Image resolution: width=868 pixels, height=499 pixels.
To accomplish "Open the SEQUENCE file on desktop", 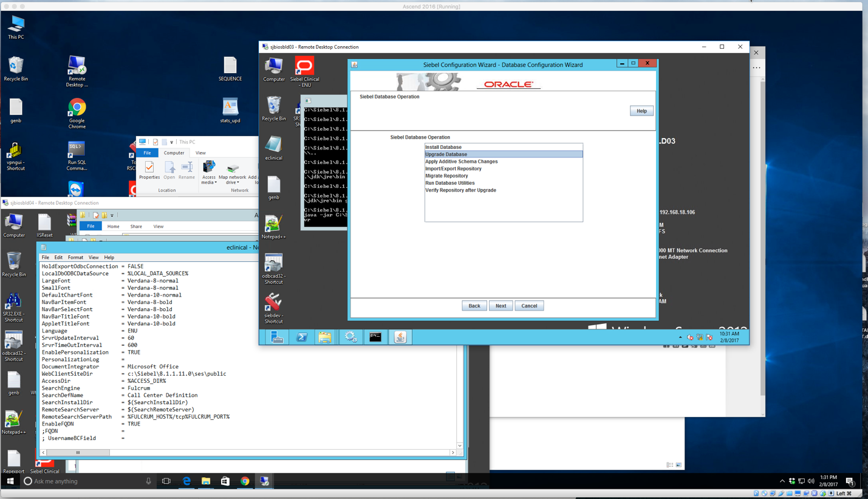I will coord(230,69).
